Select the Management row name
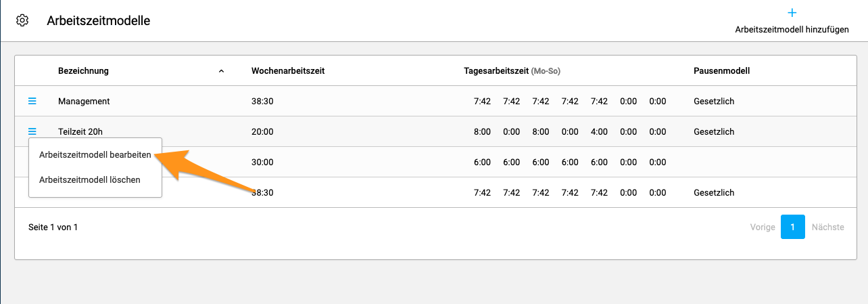The height and width of the screenshot is (304, 868). (x=84, y=102)
